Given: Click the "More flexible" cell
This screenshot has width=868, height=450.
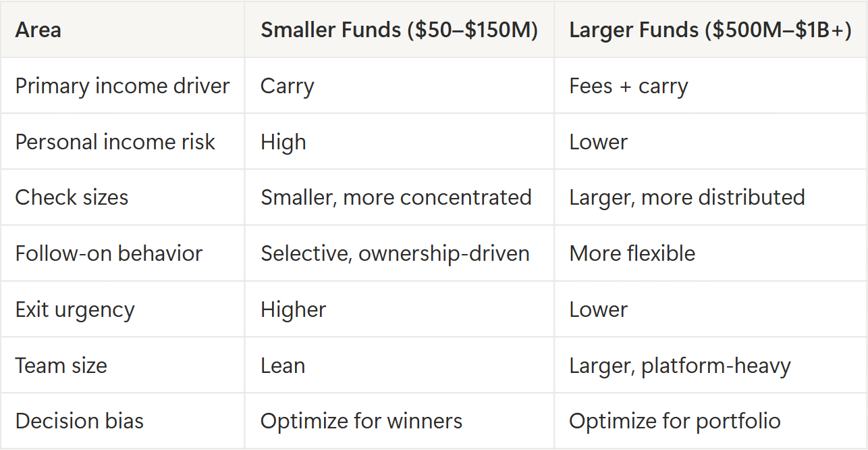Looking at the screenshot, I should pos(632,253).
